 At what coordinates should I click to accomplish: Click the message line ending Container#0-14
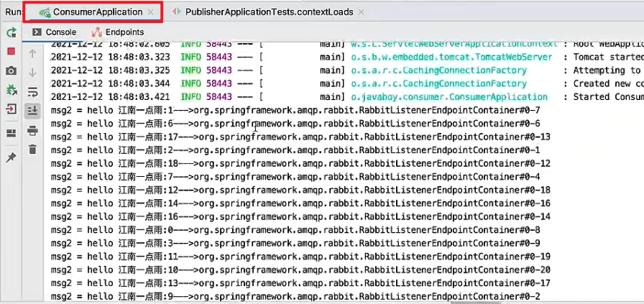click(x=300, y=217)
